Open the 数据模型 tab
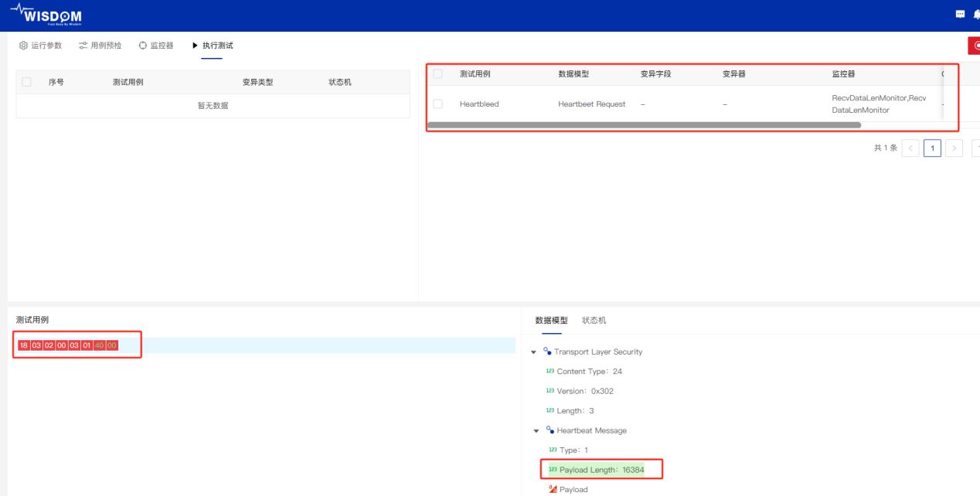This screenshot has height=496, width=980. [551, 321]
